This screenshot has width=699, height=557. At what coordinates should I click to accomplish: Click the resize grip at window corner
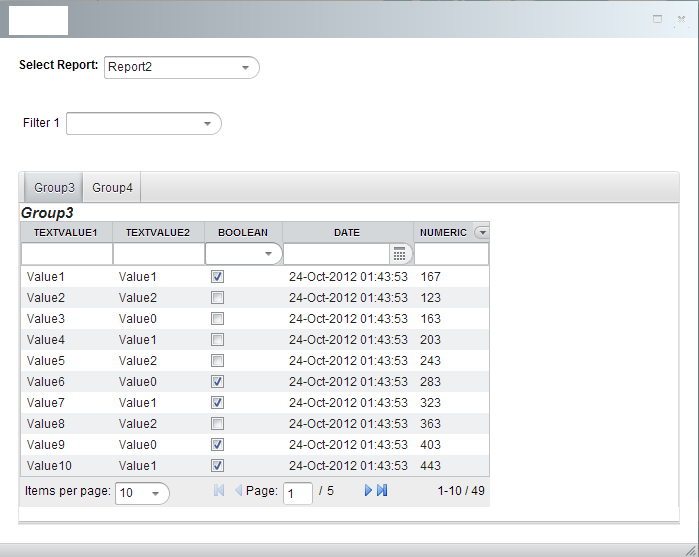point(691,549)
